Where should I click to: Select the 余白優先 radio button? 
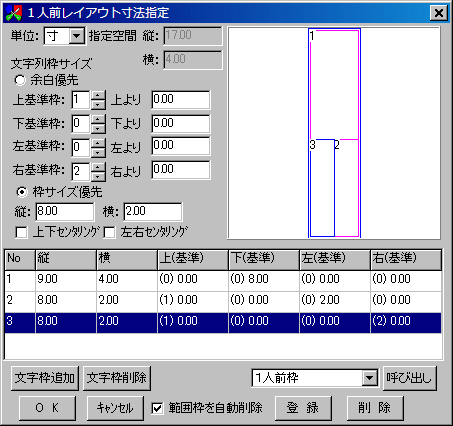pyautogui.click(x=20, y=80)
